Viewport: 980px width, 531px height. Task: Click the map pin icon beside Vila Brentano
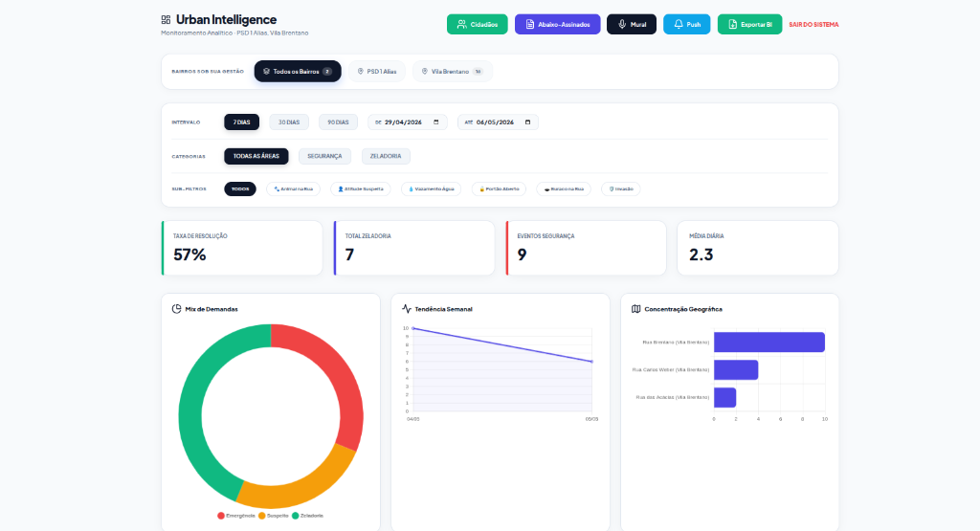click(x=424, y=71)
